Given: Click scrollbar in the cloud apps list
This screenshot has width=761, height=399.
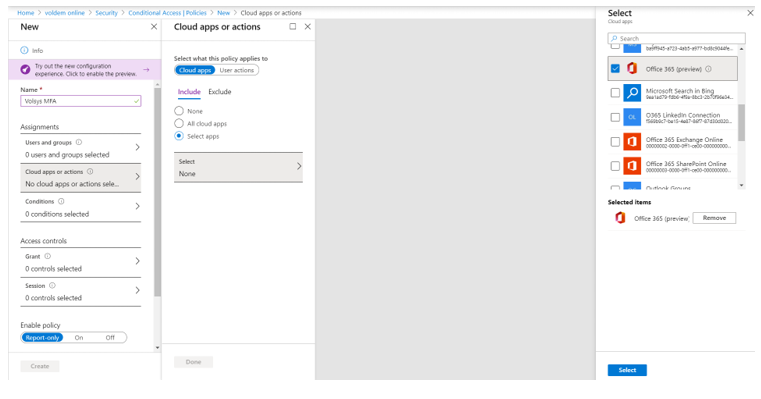Looking at the screenshot, I should pyautogui.click(x=741, y=122).
